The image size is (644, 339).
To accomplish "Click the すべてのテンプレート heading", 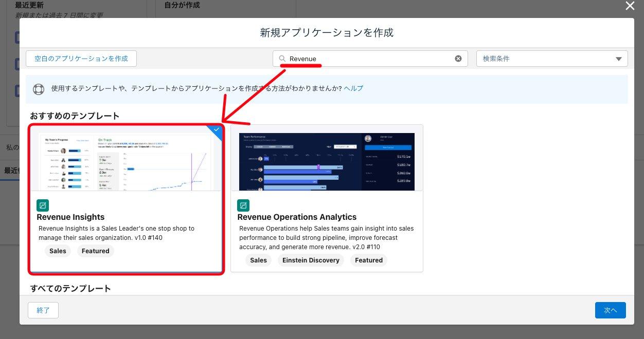I will coord(70,289).
